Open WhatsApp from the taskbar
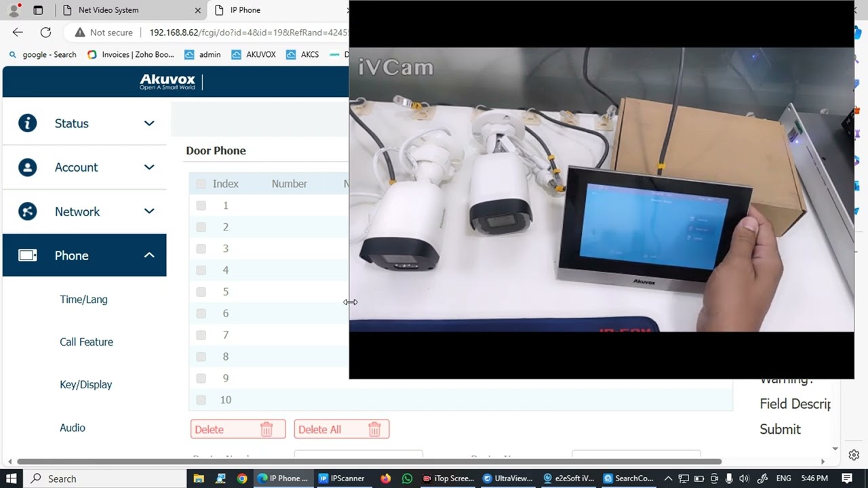Viewport: 868px width, 488px height. (407, 479)
